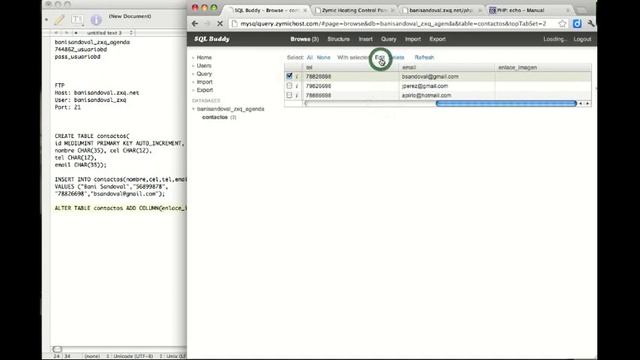
Task: Click the blue horizontal table scrollbar
Action: [506, 104]
